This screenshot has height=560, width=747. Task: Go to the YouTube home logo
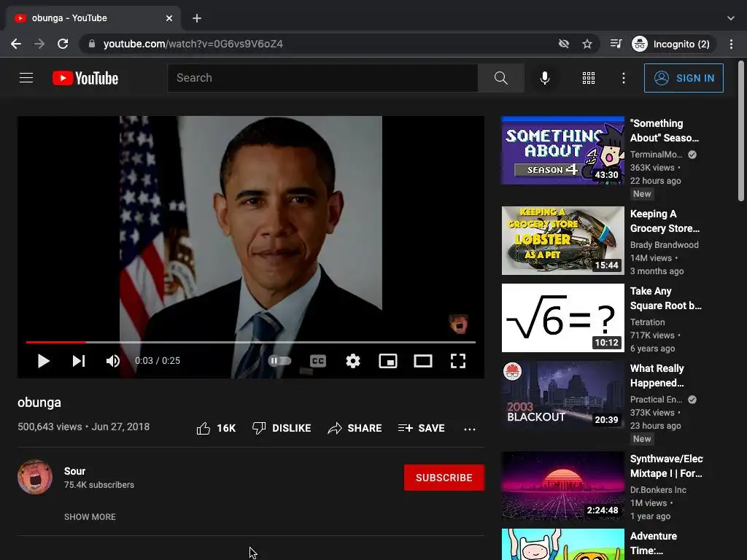point(85,77)
